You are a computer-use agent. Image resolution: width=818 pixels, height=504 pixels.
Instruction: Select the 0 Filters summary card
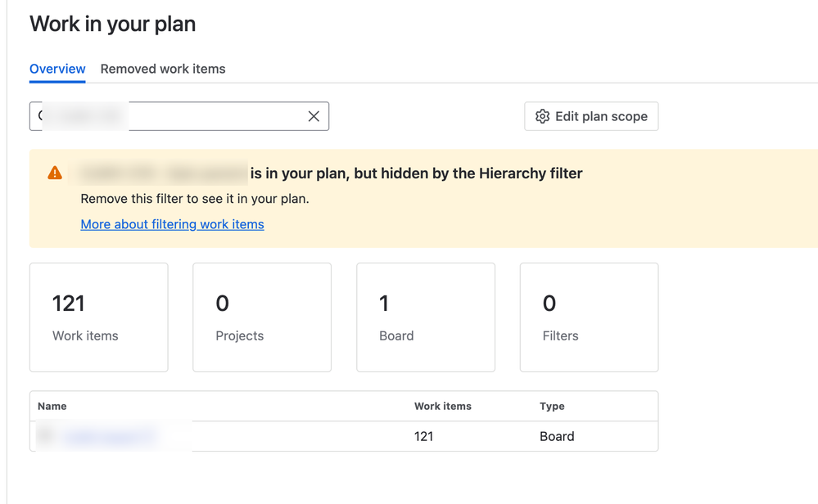click(589, 317)
